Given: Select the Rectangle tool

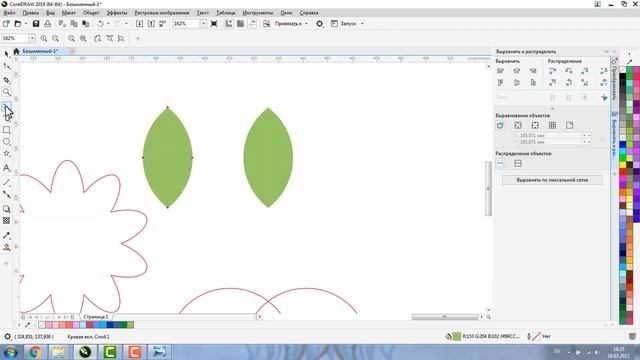Looking at the screenshot, I should [7, 130].
